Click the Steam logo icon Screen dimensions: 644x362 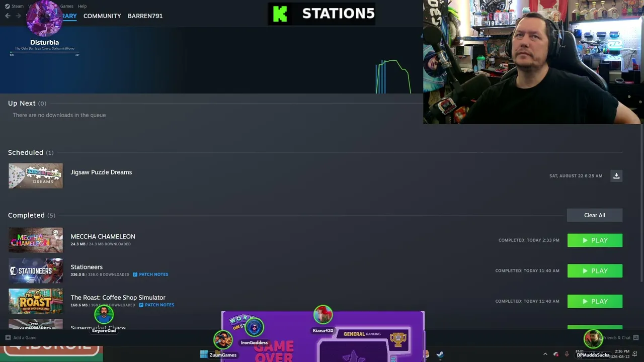7,6
